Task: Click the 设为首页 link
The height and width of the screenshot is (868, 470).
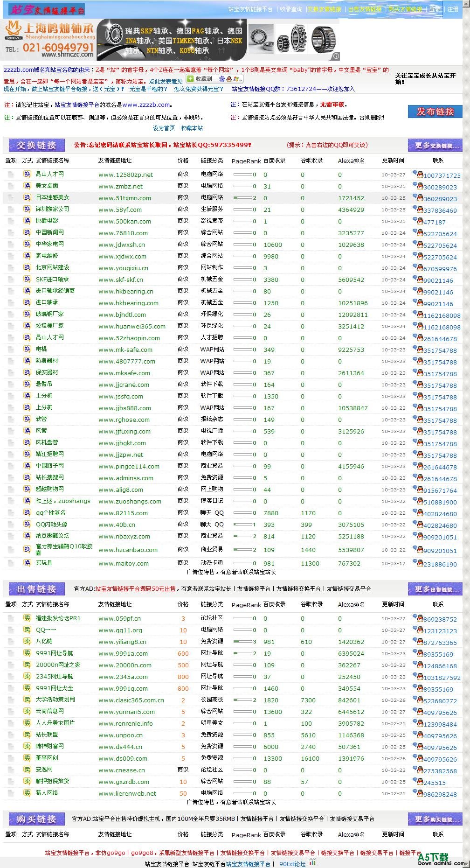Action: (164, 128)
